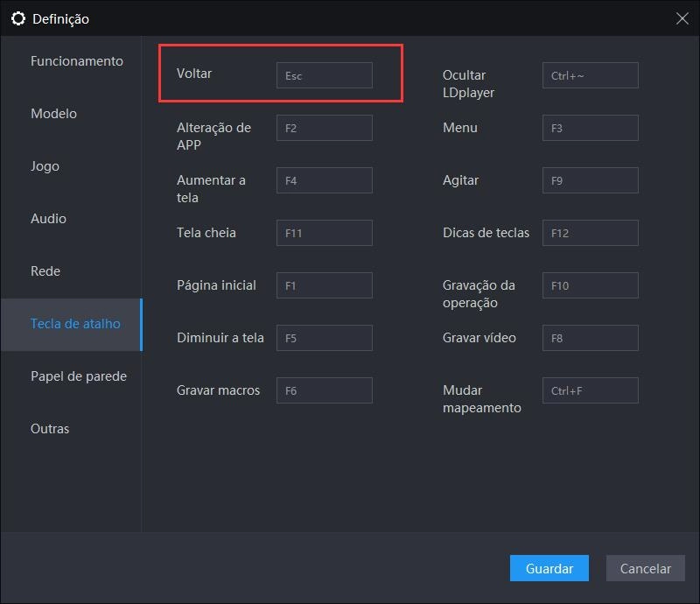Edit the Alteração de APP shortcut field
Screen dimensions: 700x604
[x=324, y=128]
